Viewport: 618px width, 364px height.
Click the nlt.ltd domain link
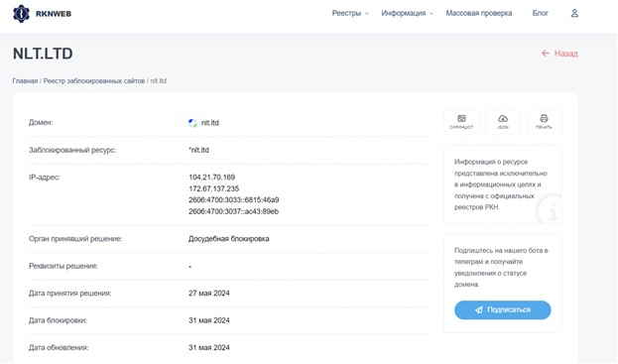[210, 123]
